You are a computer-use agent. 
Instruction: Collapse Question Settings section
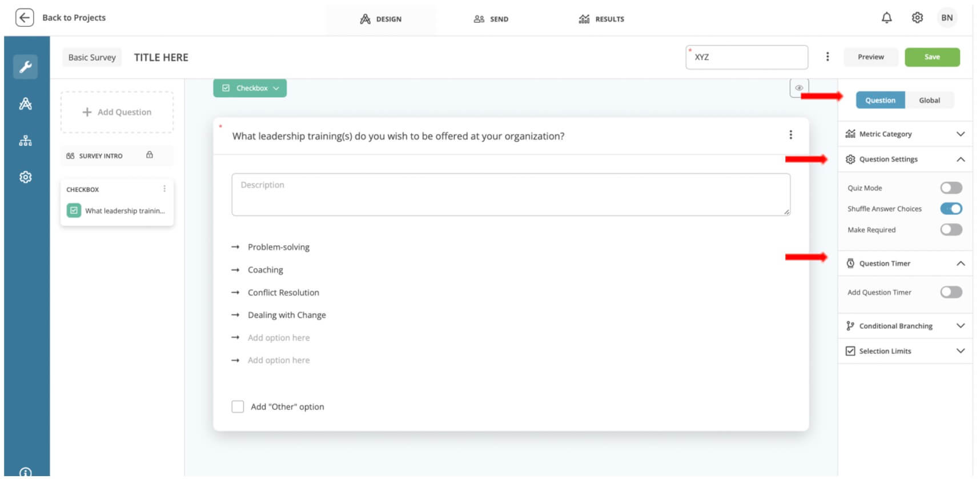click(x=961, y=159)
